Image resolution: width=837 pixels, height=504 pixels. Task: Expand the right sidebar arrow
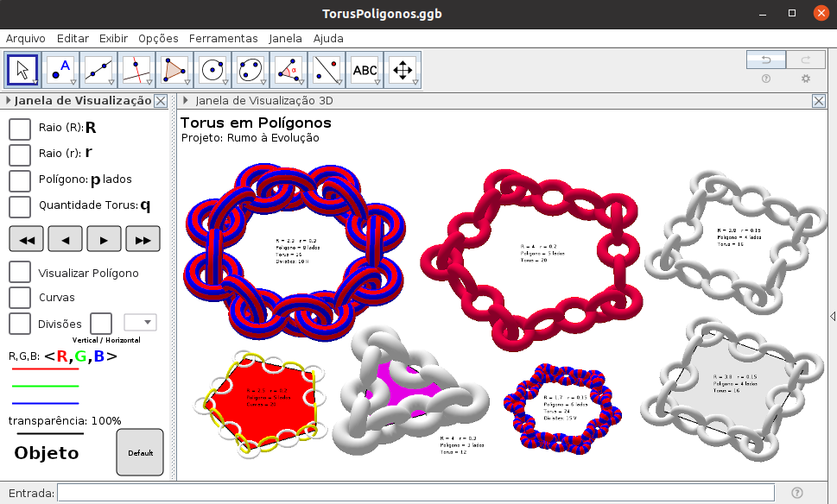click(832, 317)
